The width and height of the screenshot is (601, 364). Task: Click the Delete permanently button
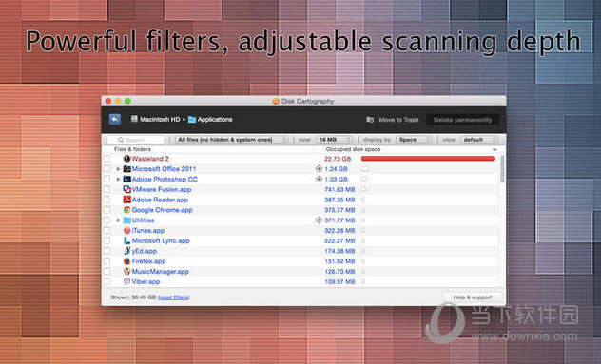click(462, 120)
